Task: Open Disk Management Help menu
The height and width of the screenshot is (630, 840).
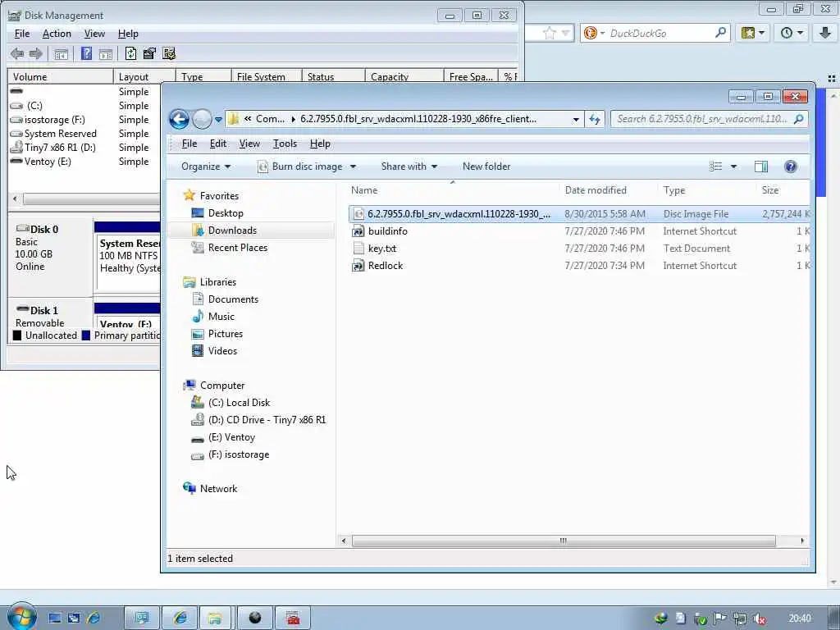Action: (x=128, y=34)
